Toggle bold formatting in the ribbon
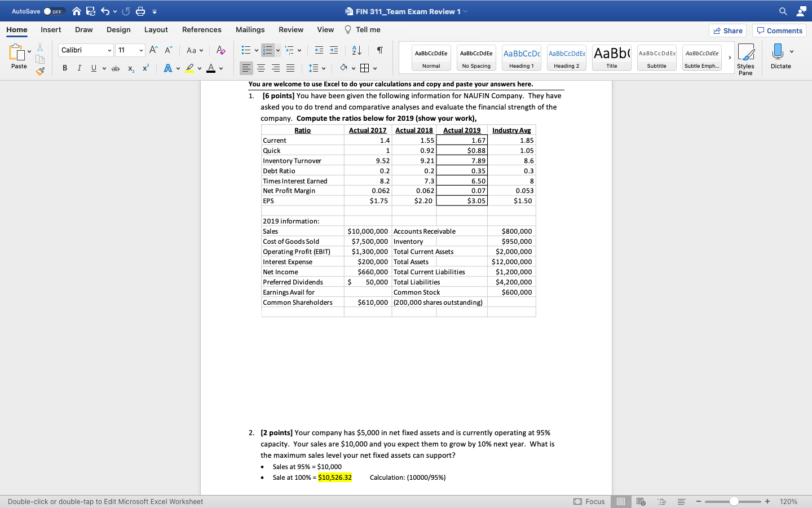This screenshot has height=508, width=812. point(64,68)
